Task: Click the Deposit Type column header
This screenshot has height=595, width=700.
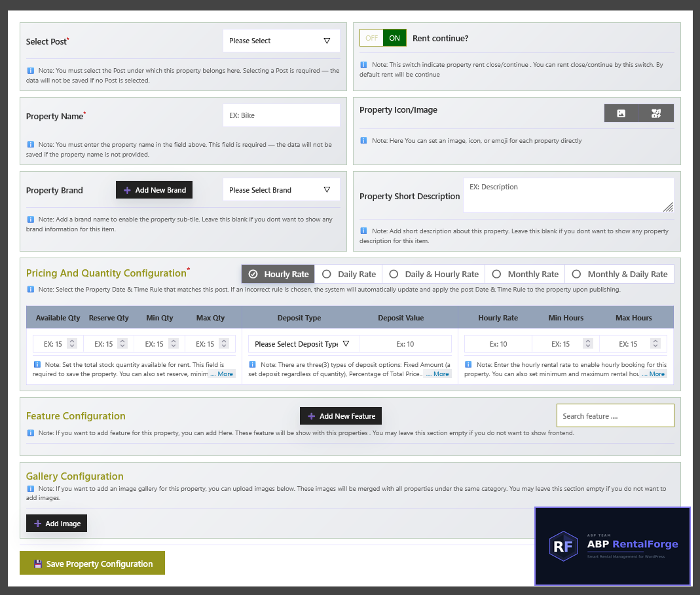Action: (299, 318)
